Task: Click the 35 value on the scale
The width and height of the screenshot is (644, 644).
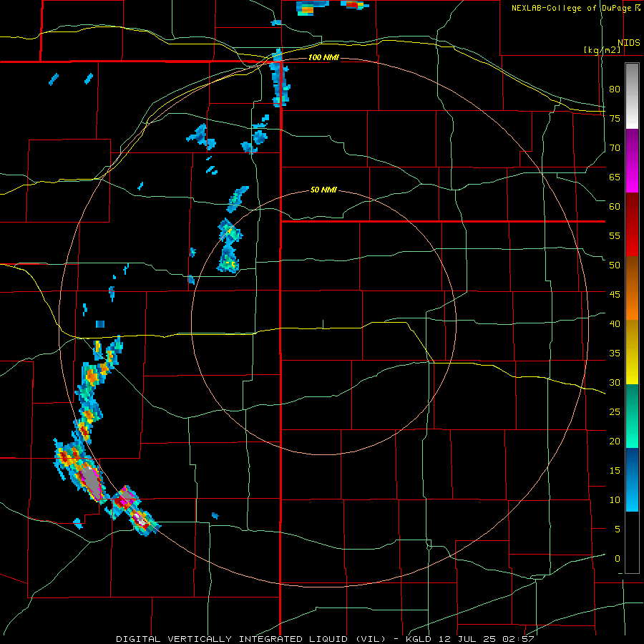Action: pos(615,353)
